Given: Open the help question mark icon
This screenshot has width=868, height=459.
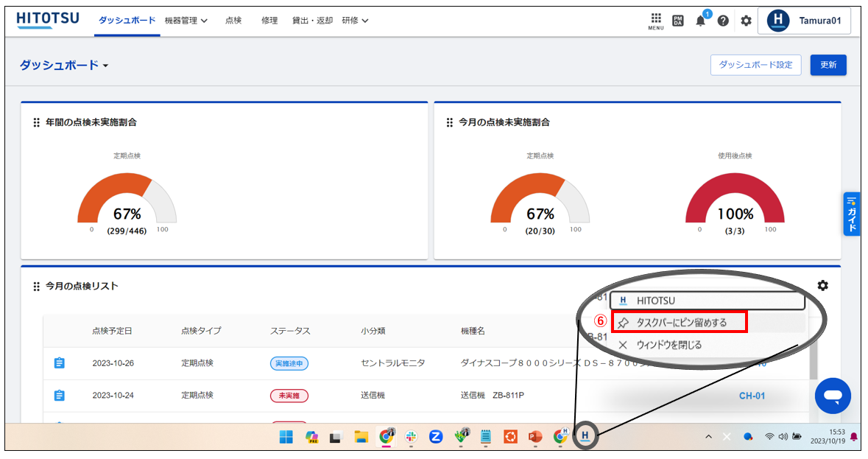Looking at the screenshot, I should pyautogui.click(x=723, y=21).
